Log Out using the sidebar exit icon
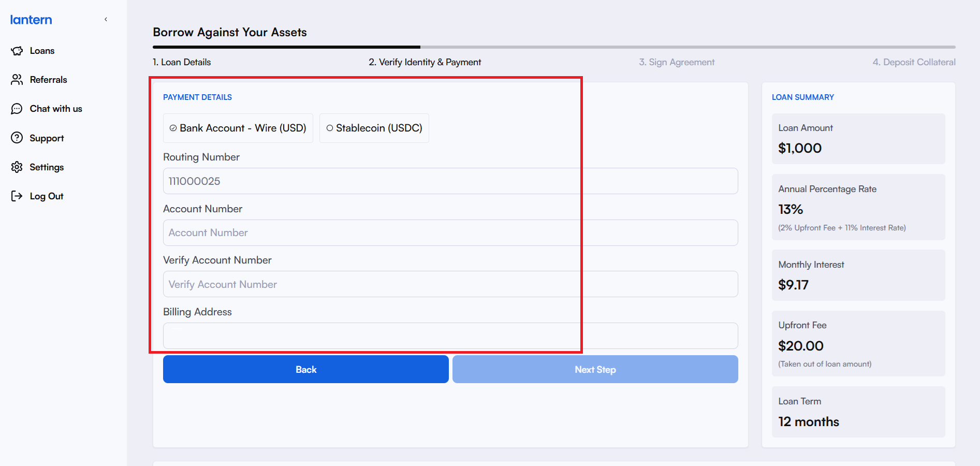This screenshot has height=466, width=980. tap(17, 196)
